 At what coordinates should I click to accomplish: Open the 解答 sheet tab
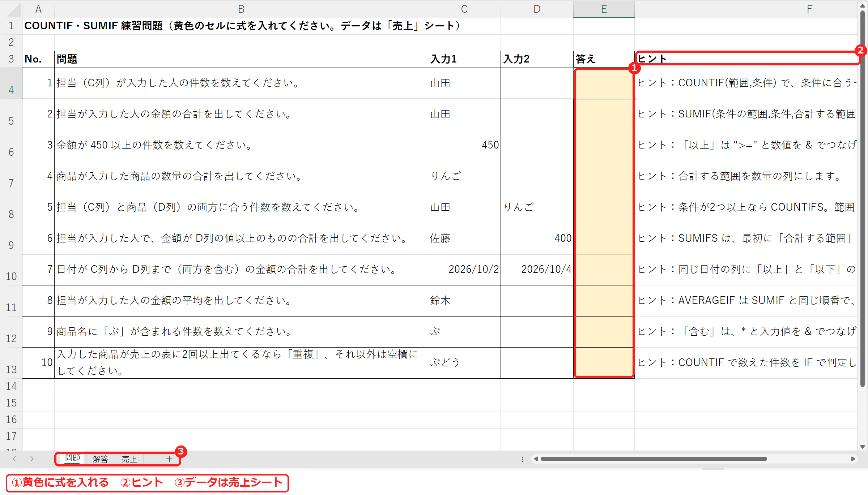100,459
